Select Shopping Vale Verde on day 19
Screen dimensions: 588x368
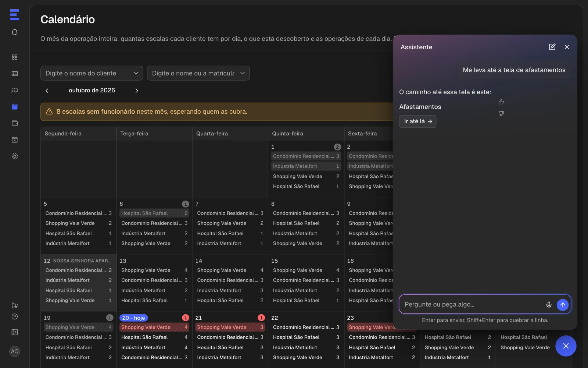coord(78,327)
